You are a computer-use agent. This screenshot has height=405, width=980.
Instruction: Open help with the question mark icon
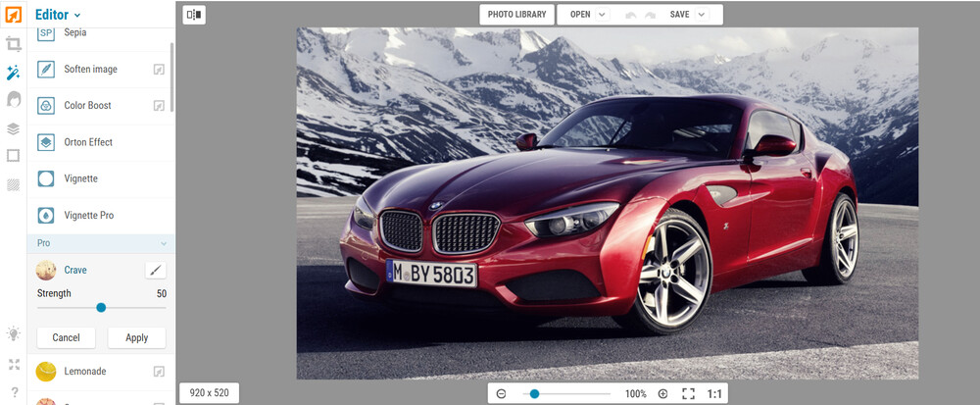(x=14, y=392)
